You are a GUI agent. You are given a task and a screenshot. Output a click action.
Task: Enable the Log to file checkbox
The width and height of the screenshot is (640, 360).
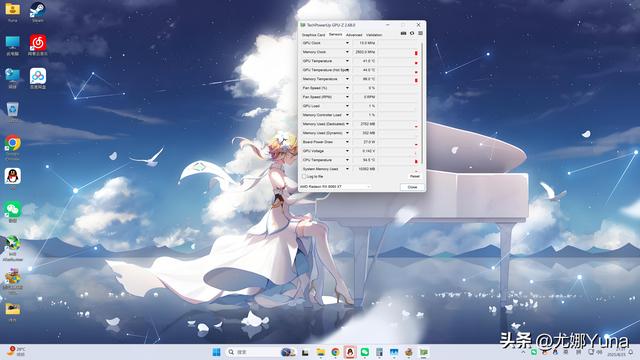[x=304, y=177]
